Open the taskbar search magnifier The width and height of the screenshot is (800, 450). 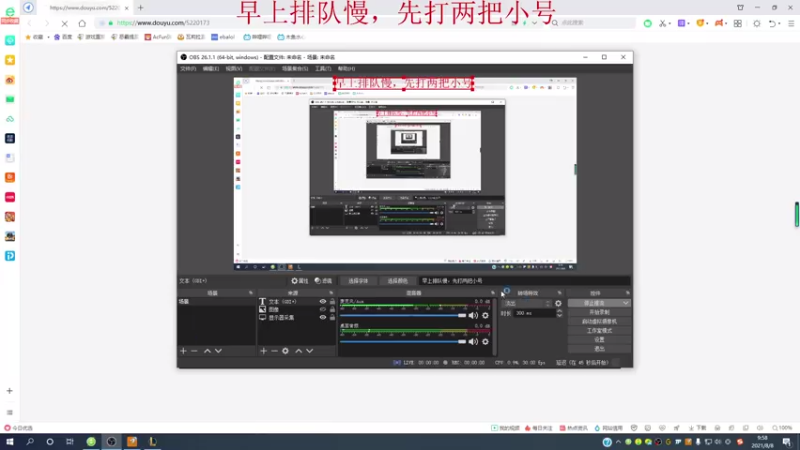tap(30, 442)
